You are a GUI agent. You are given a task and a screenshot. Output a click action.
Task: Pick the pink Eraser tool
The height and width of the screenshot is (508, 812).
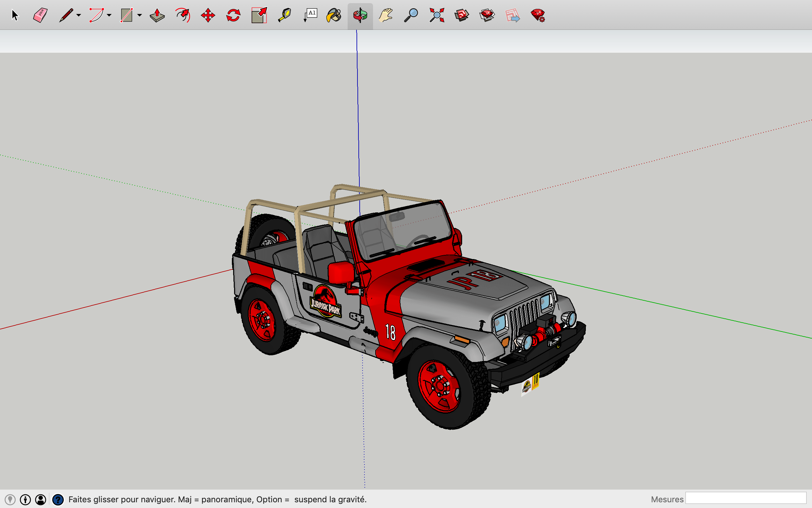(40, 16)
